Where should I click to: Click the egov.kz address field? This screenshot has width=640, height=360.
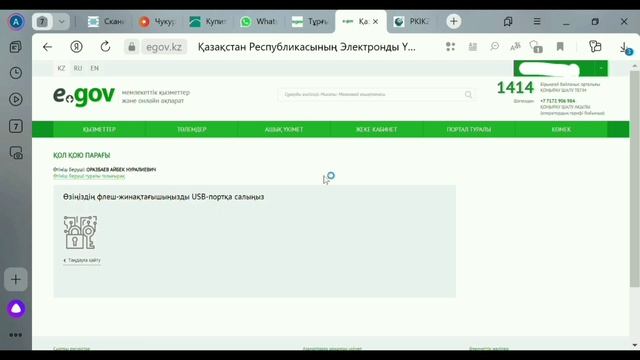pyautogui.click(x=164, y=47)
